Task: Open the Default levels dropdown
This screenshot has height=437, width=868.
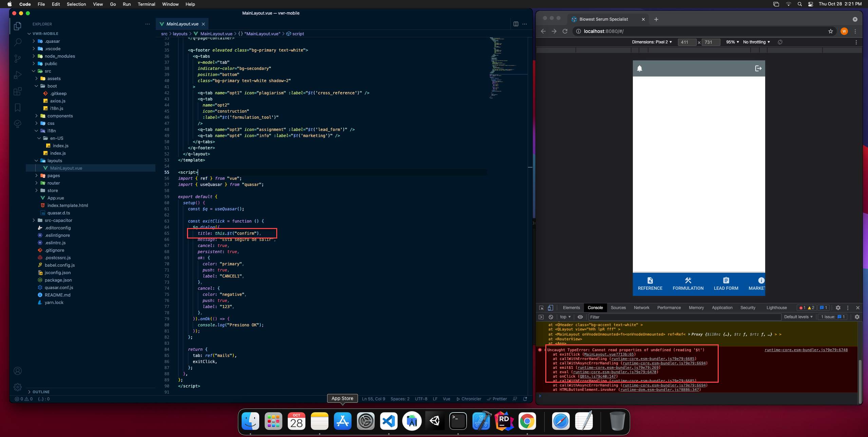Action: tap(798, 317)
